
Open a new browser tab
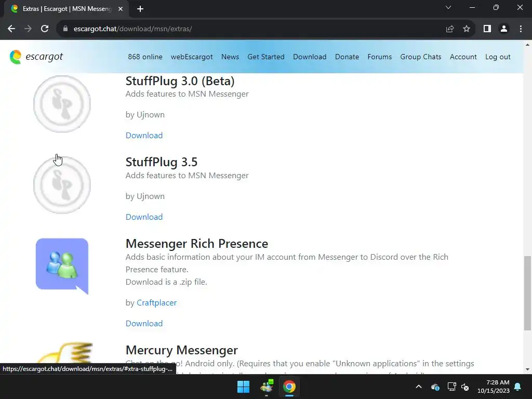coord(140,9)
